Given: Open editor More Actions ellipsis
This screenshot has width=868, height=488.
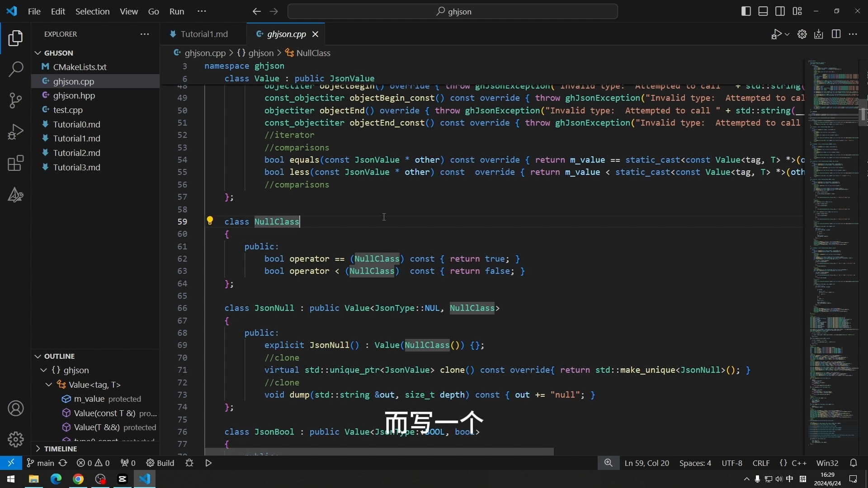Looking at the screenshot, I should [x=853, y=34].
